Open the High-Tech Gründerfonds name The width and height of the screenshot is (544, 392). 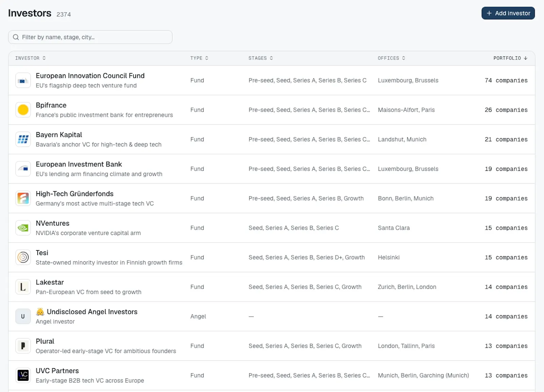[x=75, y=194]
